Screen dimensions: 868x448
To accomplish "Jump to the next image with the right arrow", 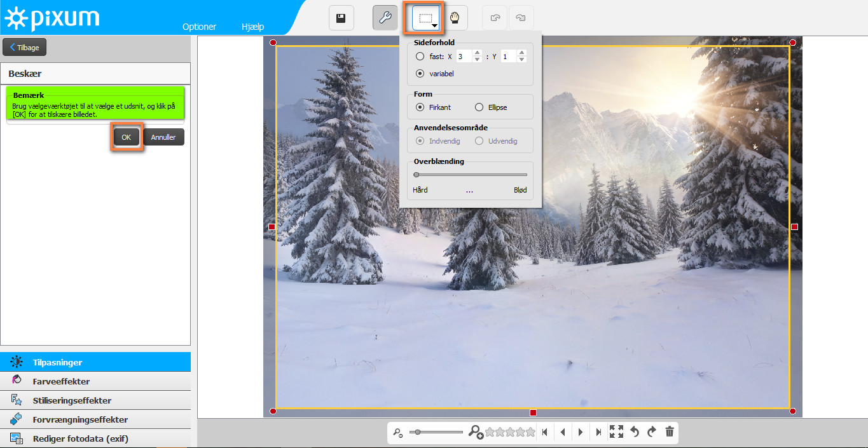I will pos(581,432).
